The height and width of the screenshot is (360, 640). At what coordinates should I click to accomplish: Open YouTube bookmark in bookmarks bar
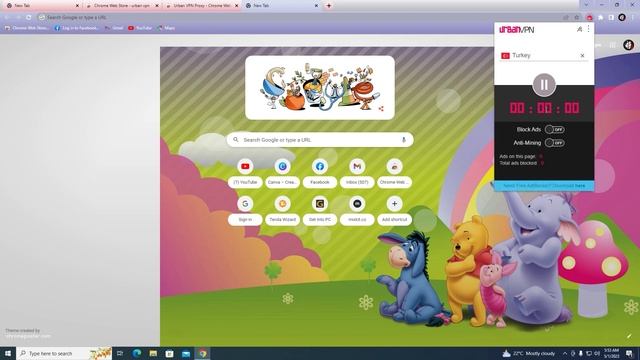point(140,28)
